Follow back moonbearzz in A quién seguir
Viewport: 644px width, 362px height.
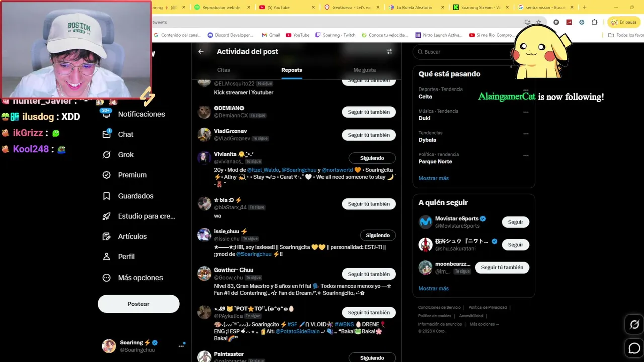[502, 268]
